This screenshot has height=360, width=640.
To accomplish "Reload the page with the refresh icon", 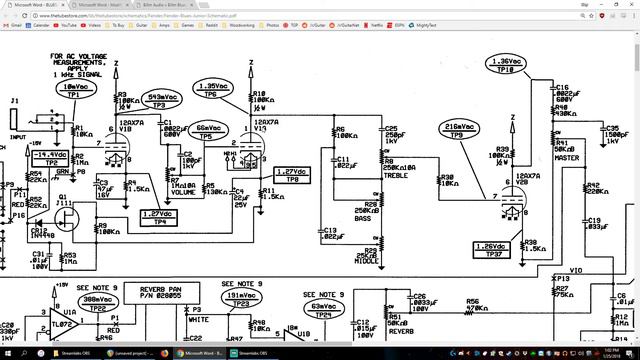I will click(x=24, y=16).
